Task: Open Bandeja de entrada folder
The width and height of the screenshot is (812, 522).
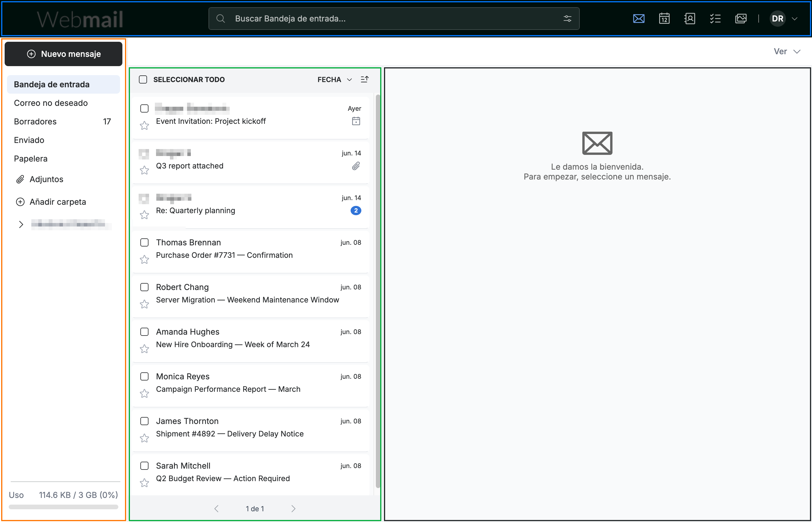Action: coord(64,84)
